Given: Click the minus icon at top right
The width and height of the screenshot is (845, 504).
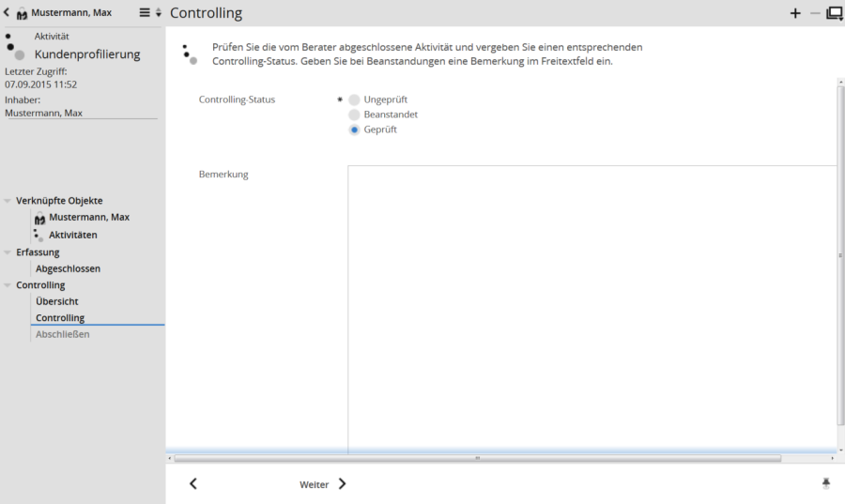Looking at the screenshot, I should tap(814, 13).
